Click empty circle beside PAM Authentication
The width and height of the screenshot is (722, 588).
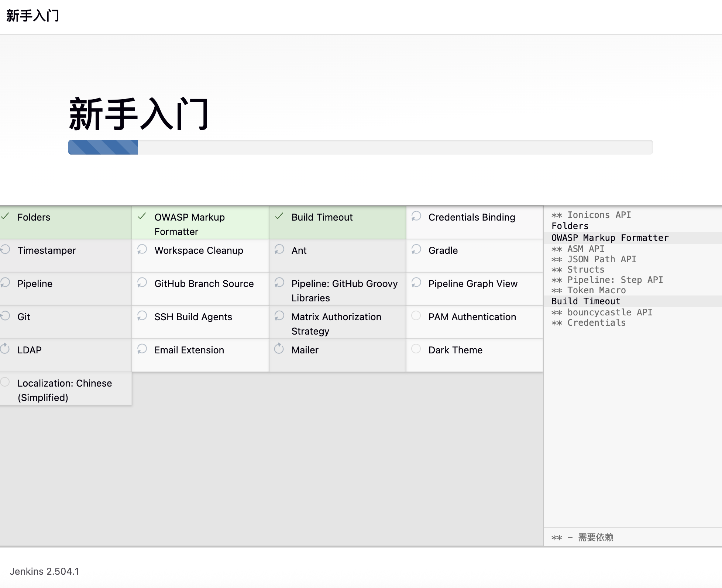tap(416, 315)
